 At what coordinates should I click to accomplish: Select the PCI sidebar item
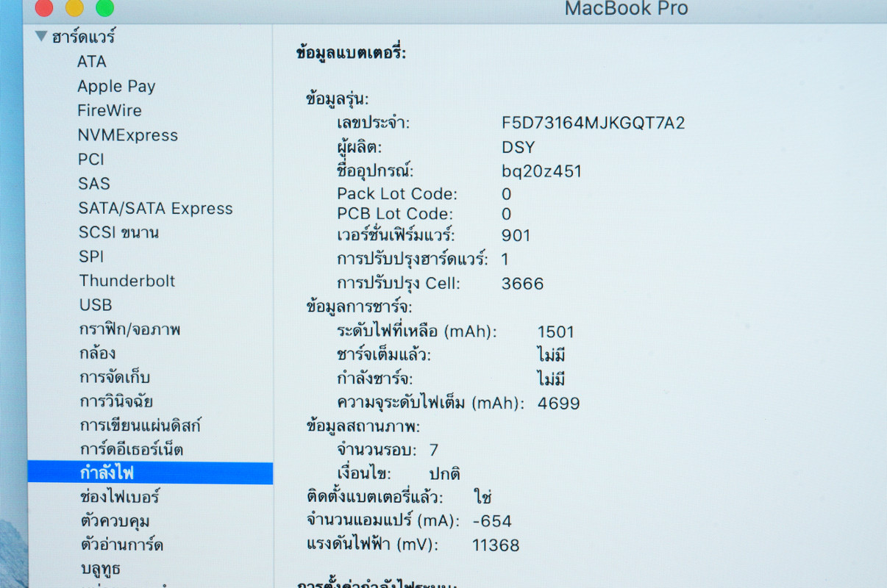(x=91, y=159)
